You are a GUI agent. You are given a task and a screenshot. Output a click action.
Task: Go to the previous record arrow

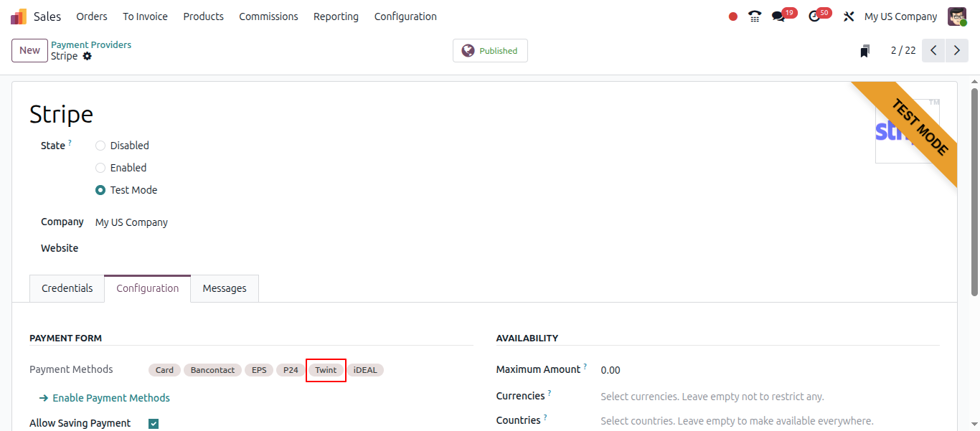pos(933,50)
